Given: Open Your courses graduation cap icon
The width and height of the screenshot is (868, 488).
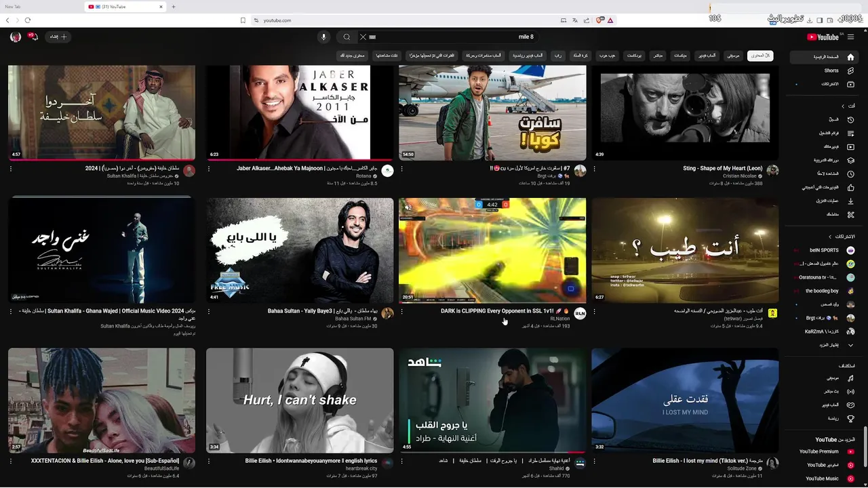Looking at the screenshot, I should pos(850,160).
